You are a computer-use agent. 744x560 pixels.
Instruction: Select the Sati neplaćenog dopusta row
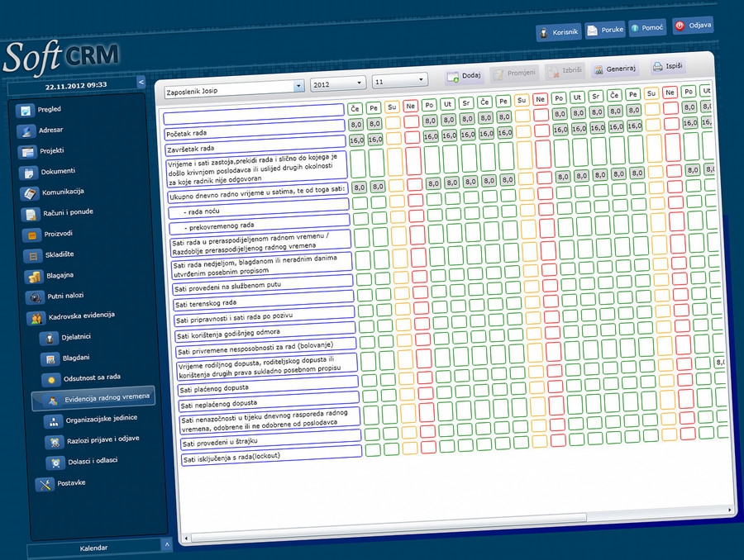(270, 401)
